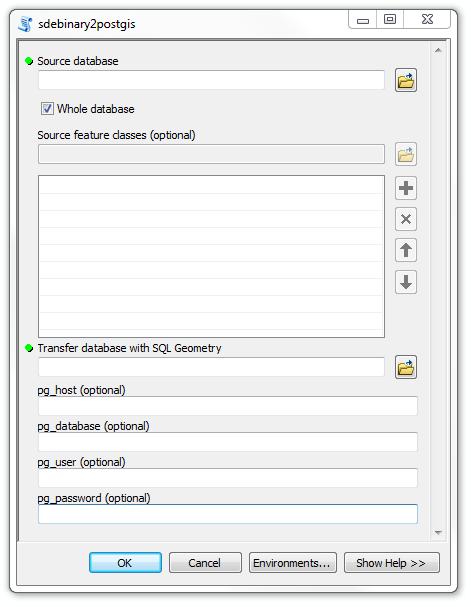Browse for the Transfer database with SQL Geometry

tap(406, 367)
